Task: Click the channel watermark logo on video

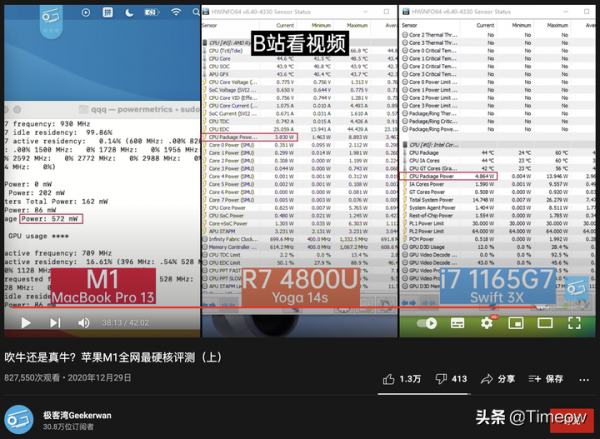Action: point(576,288)
